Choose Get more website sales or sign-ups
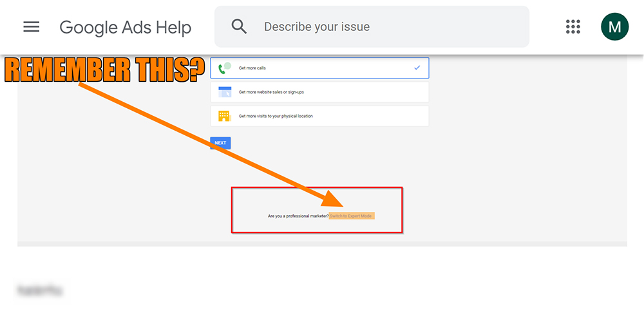The width and height of the screenshot is (644, 311). point(319,92)
